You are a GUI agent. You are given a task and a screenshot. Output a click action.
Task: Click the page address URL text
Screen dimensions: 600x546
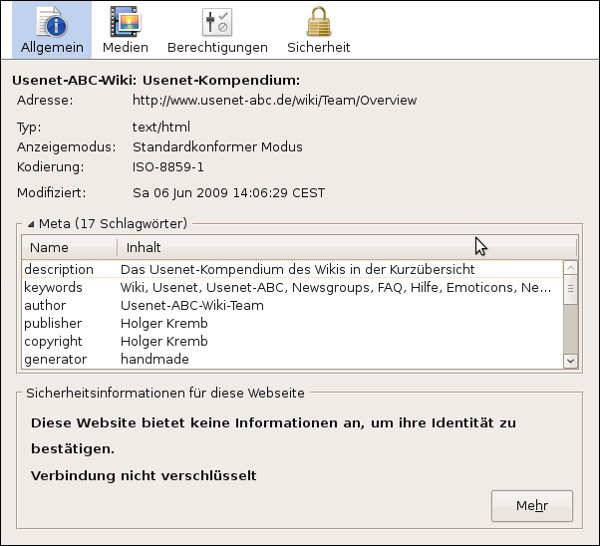click(274, 100)
